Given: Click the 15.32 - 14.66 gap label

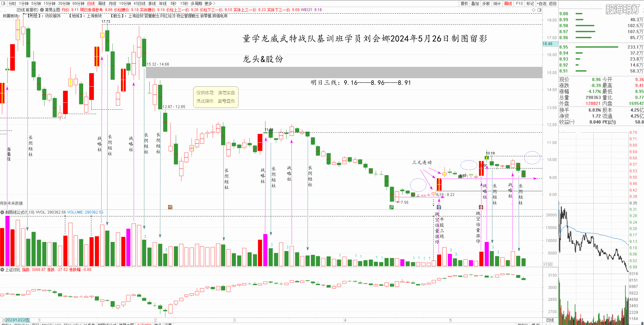Looking at the screenshot, I should coord(158,64).
